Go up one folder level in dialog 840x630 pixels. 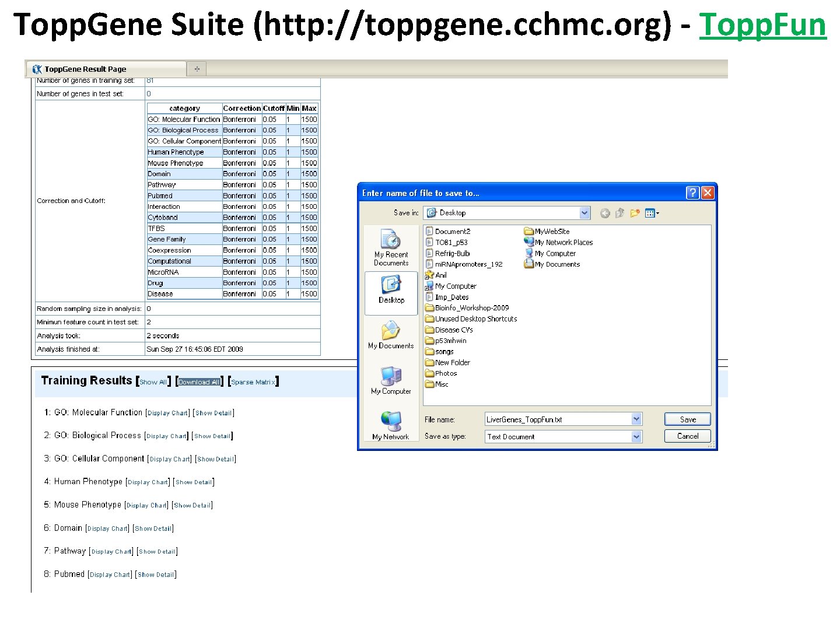[619, 213]
